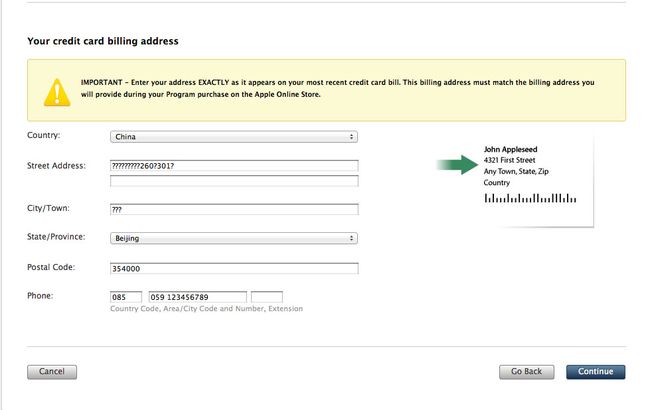Click the 'Country:' field label
This screenshot has width=650, height=410.
click(x=44, y=135)
